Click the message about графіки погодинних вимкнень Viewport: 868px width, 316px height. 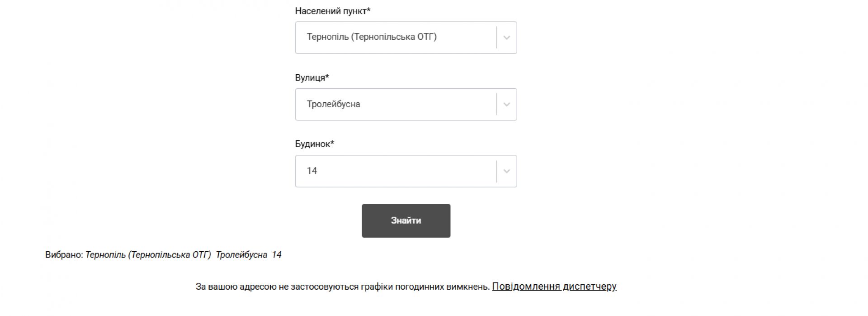343,287
